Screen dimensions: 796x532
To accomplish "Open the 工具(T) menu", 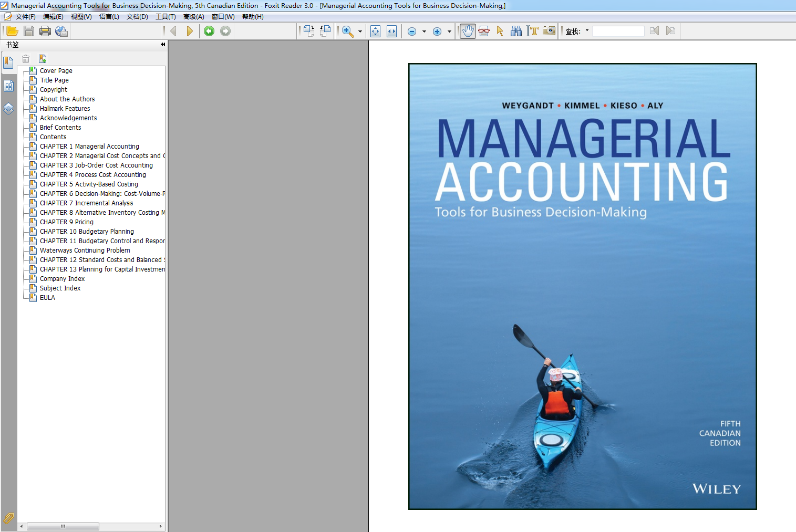I will click(x=166, y=17).
